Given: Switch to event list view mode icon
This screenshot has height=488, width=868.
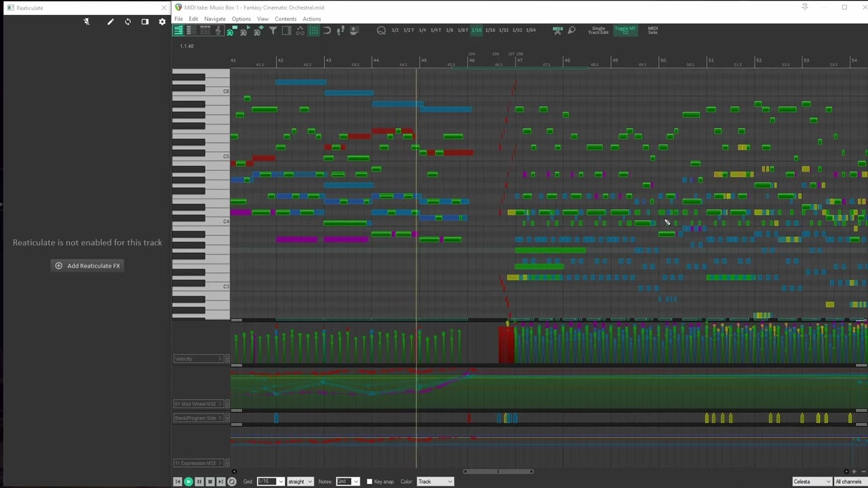Looking at the screenshot, I should click(x=204, y=30).
